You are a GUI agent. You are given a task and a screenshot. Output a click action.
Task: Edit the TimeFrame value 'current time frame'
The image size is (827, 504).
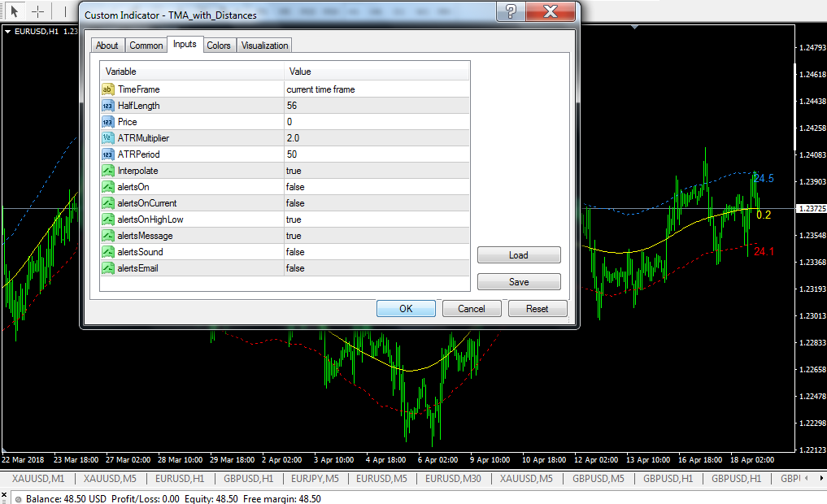(x=377, y=89)
